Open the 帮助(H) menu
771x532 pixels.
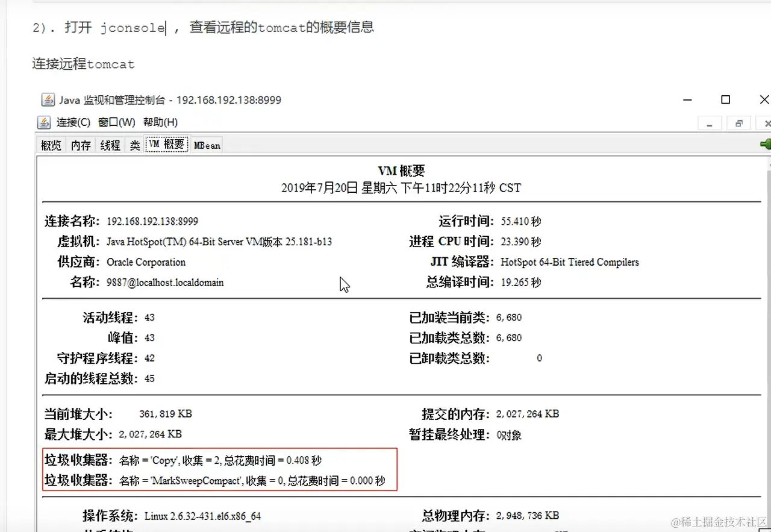click(x=160, y=122)
